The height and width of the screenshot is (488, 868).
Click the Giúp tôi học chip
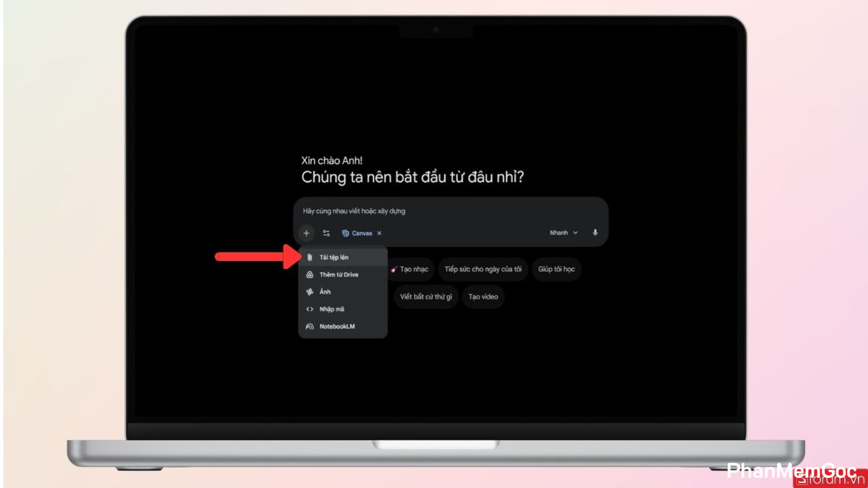pos(556,269)
